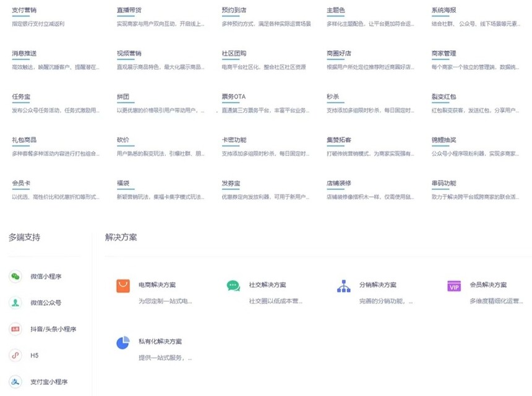Click the H5 platform icon

click(x=15, y=355)
